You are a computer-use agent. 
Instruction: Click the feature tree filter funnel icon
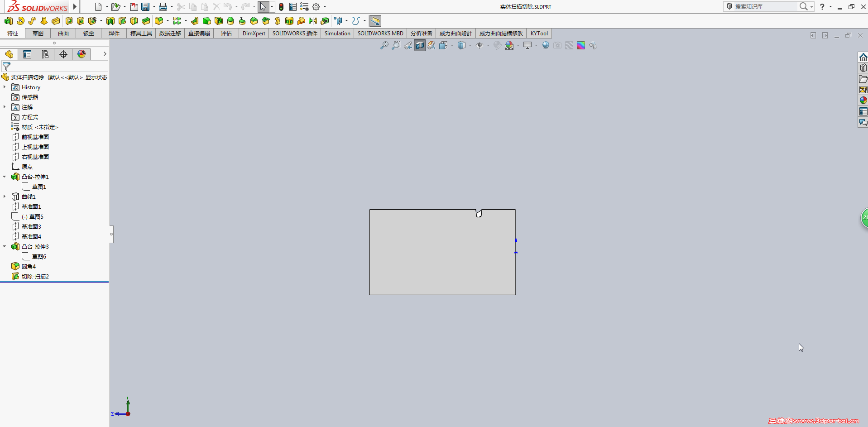click(6, 67)
